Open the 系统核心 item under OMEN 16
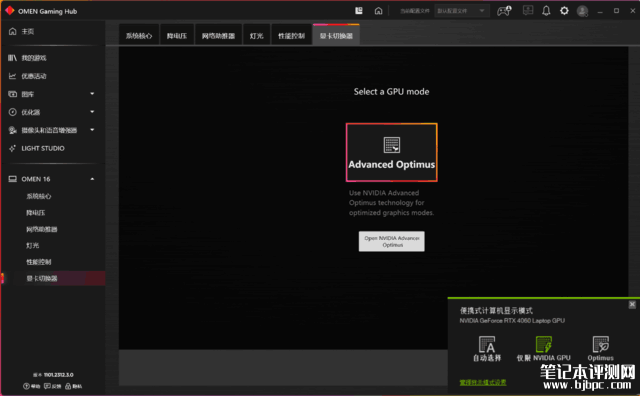Screen dimensions: 640x396 [x=39, y=196]
